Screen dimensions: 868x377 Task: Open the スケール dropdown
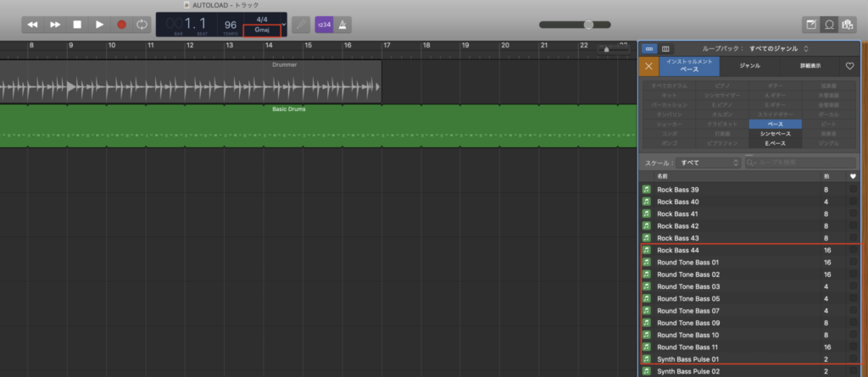(709, 162)
